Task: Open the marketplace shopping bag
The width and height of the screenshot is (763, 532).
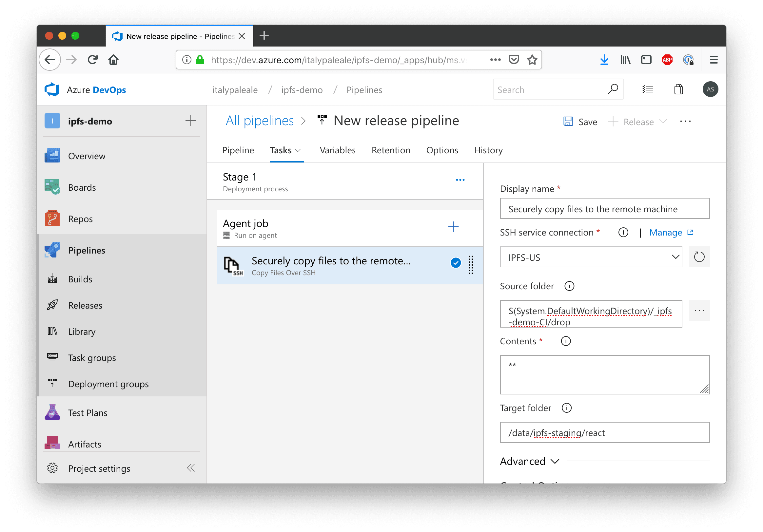Action: [x=678, y=89]
